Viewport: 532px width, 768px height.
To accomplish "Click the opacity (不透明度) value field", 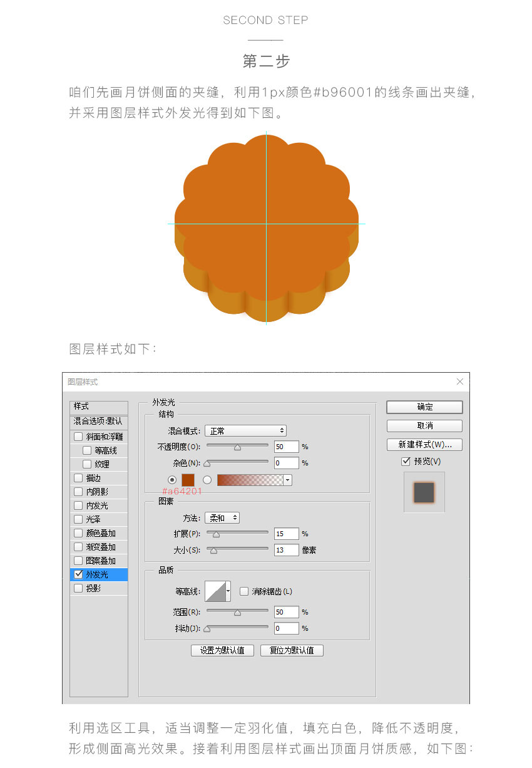I will 286,447.
